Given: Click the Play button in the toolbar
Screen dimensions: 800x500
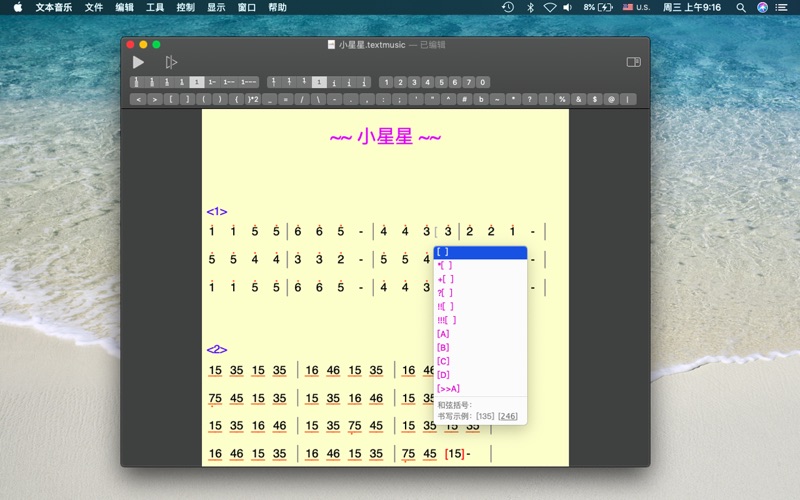Looking at the screenshot, I should tap(138, 62).
